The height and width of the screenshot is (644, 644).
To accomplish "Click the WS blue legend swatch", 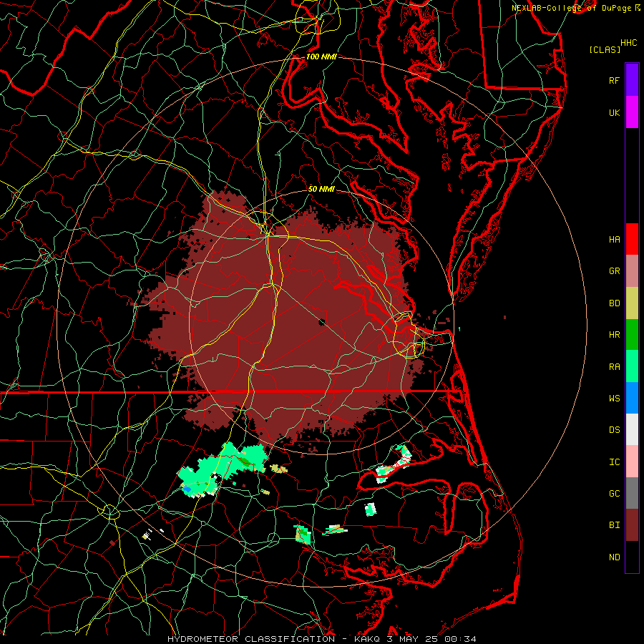I will (x=632, y=398).
